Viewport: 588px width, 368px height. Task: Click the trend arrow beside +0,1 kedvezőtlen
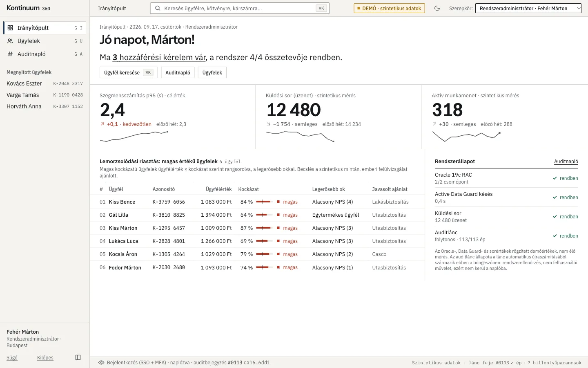coord(102,124)
